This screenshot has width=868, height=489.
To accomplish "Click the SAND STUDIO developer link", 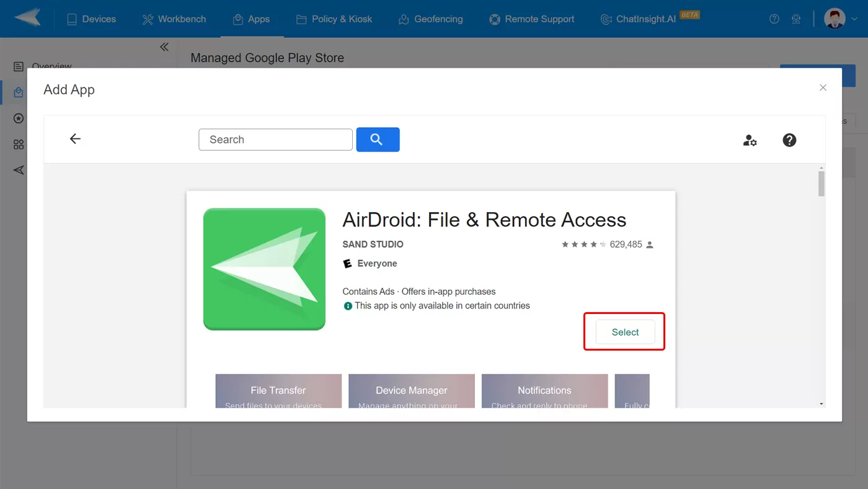I will coord(373,244).
